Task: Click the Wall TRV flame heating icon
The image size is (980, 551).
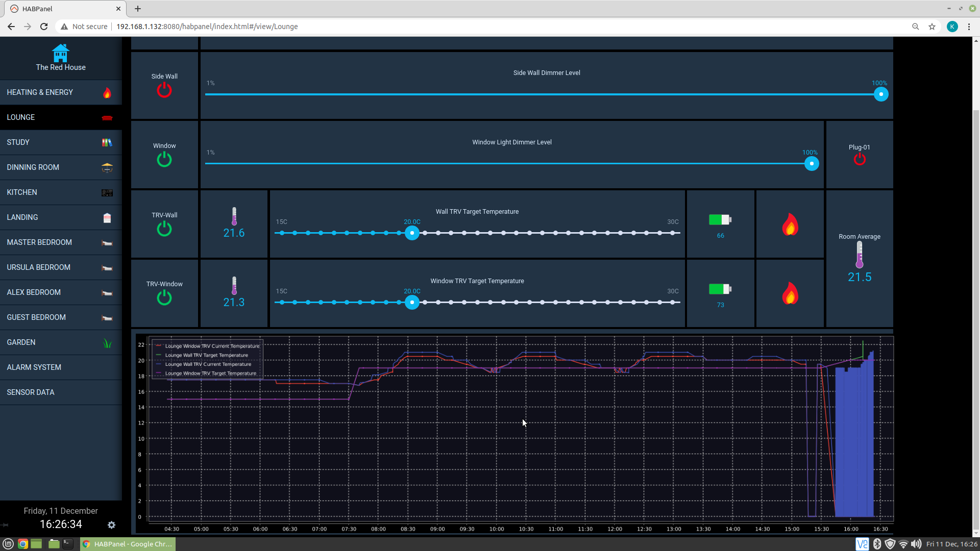Action: coord(790,224)
